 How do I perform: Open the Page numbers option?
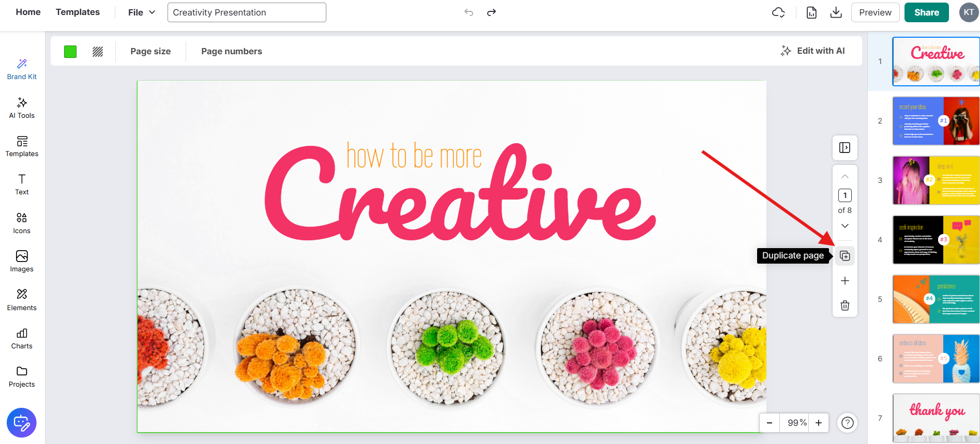pos(232,51)
